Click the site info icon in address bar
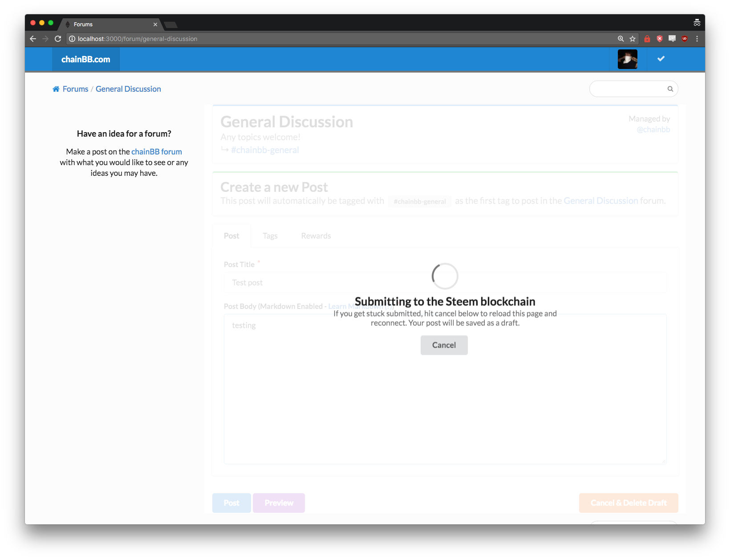The image size is (730, 560). click(72, 39)
